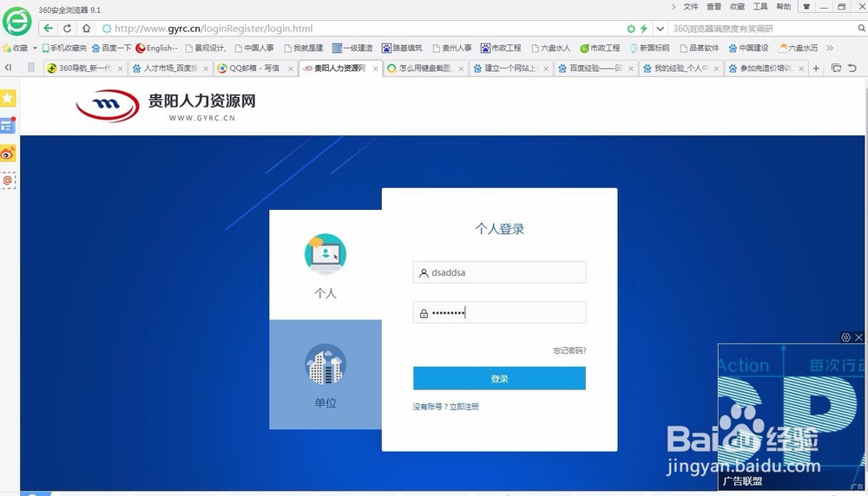Image resolution: width=868 pixels, height=496 pixels.
Task: Open the 中国建设 bookmark
Action: (x=748, y=48)
